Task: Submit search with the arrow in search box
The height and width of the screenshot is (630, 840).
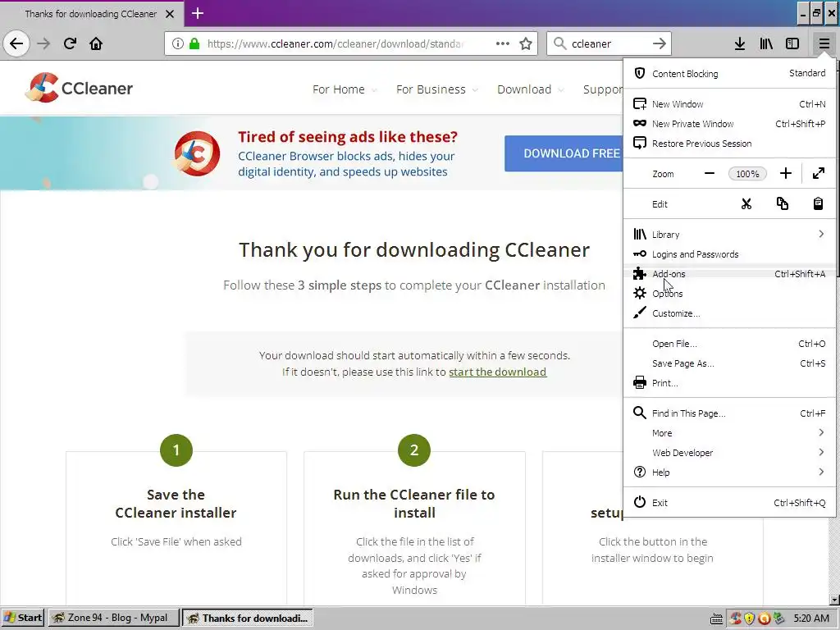Action: [659, 43]
